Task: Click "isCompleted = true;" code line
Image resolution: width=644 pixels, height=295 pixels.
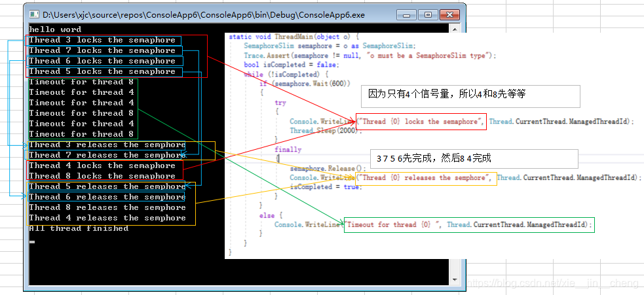Action: [326, 186]
